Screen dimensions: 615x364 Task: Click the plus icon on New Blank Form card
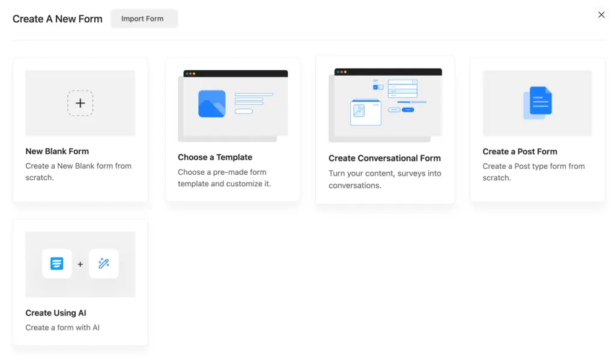pyautogui.click(x=80, y=103)
